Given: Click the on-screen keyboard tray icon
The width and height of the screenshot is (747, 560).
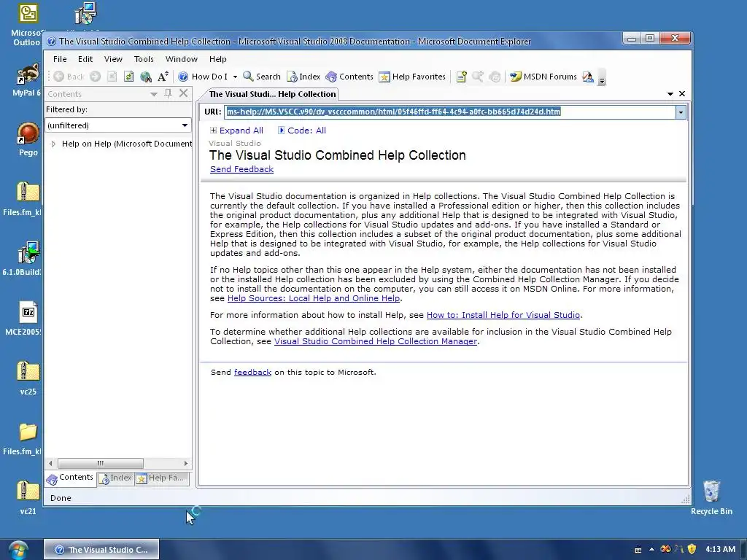Looking at the screenshot, I should [x=638, y=550].
